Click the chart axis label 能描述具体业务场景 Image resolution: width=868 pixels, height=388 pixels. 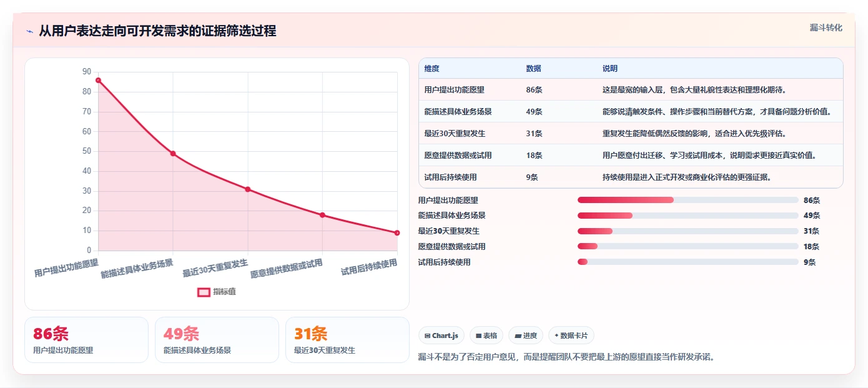point(137,268)
